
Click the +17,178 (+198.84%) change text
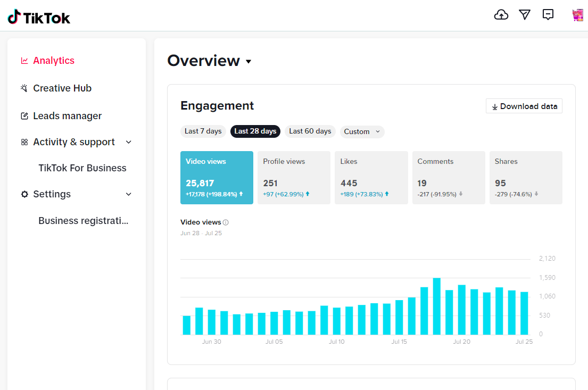[x=211, y=194]
